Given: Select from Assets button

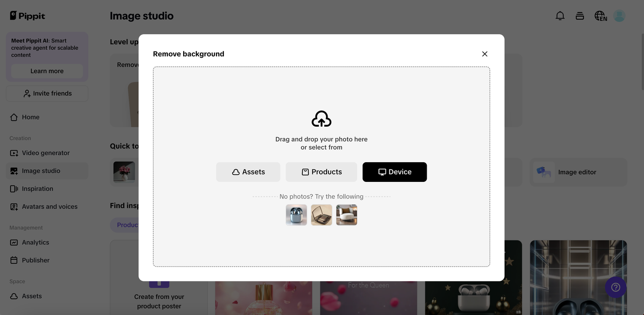Looking at the screenshot, I should tap(248, 172).
